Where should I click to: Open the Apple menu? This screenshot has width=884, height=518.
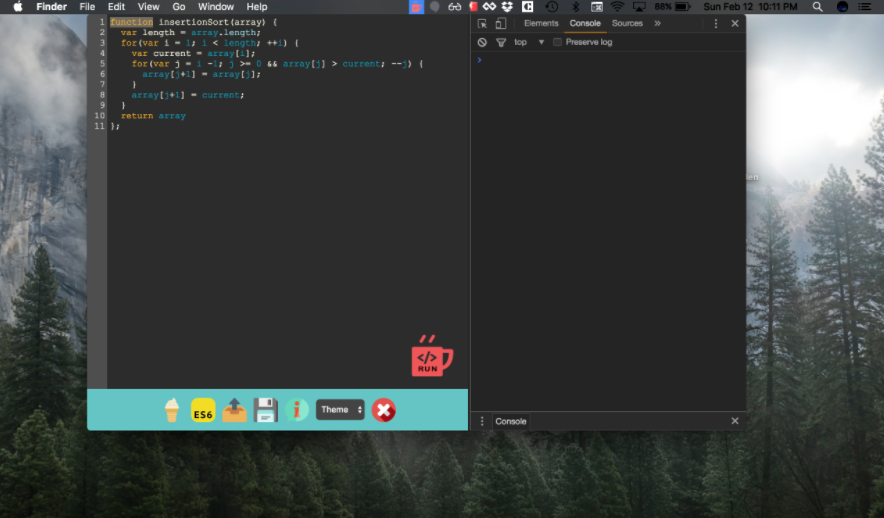(x=17, y=7)
